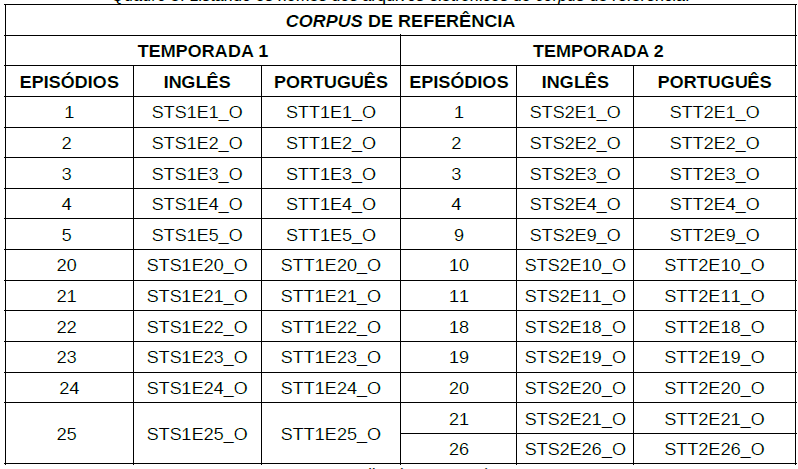Viewport: 798px width, 469px height.
Task: Click the STS2E21_O cell
Action: click(575, 419)
